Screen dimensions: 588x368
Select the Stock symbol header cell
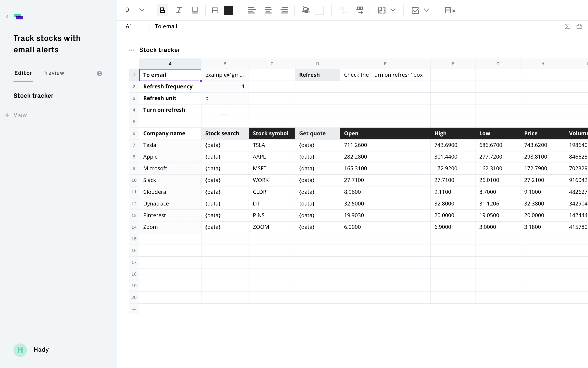[272, 133]
